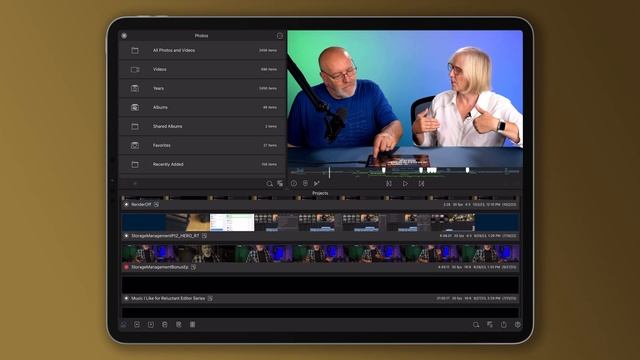Toggle the Music I Like project color tag dot
Screen dimensions: 640x360
[126, 298]
